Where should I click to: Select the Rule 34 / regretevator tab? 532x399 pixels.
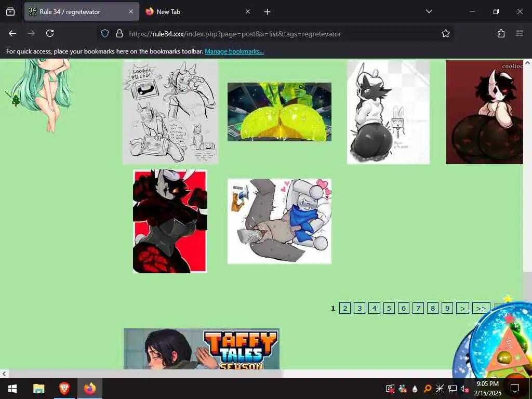[82, 12]
